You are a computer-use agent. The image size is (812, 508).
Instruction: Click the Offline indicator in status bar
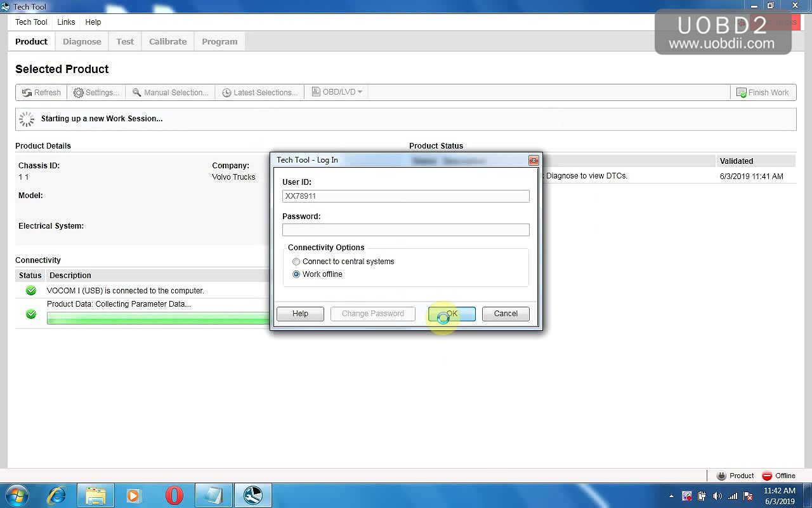point(778,476)
